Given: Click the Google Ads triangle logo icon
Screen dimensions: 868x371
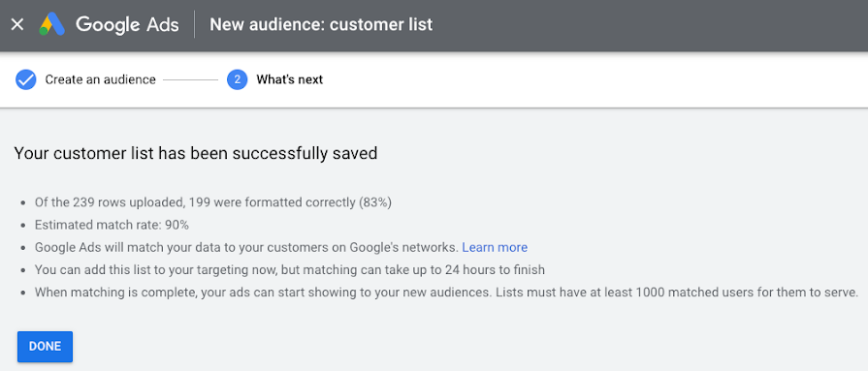Looking at the screenshot, I should [52, 24].
